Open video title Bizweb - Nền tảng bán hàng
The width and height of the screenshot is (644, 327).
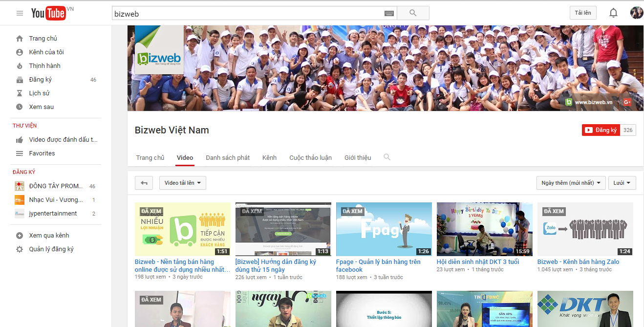click(182, 265)
